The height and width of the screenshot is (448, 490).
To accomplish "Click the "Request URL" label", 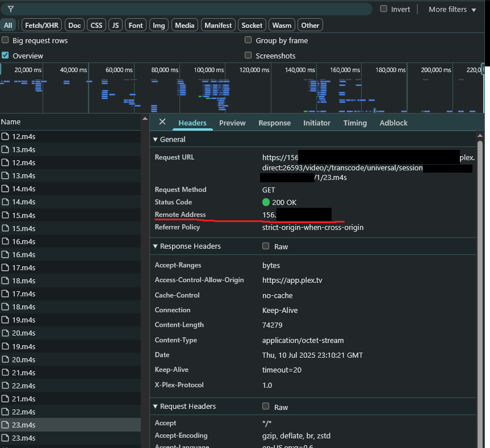I will 174,157.
